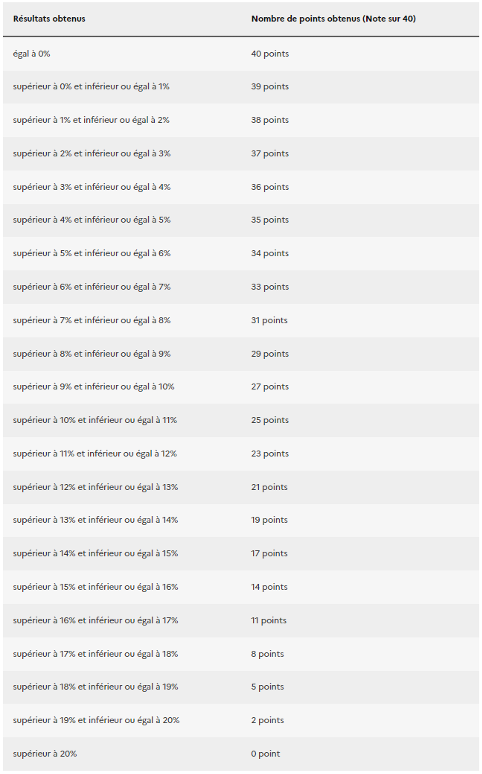Select 'supérieur à 4% et inférieur ou égal à 5%'
Viewport: 482px width, 774px height.
point(91,220)
